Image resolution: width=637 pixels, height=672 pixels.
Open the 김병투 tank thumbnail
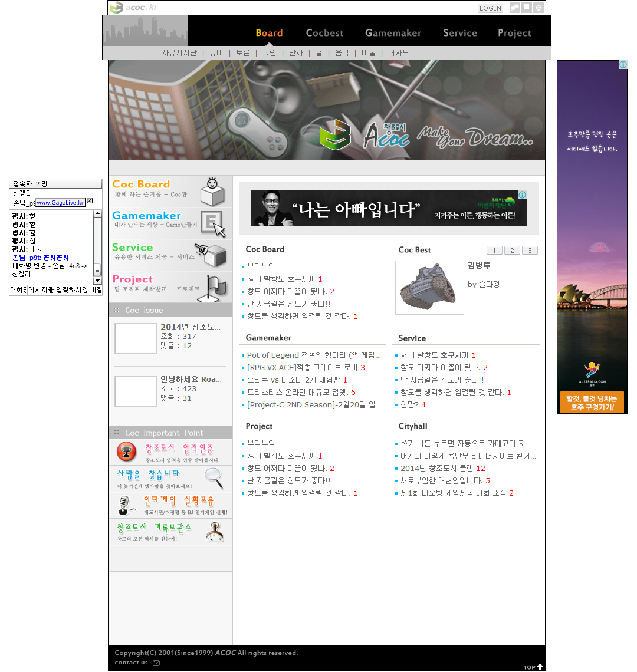(429, 288)
